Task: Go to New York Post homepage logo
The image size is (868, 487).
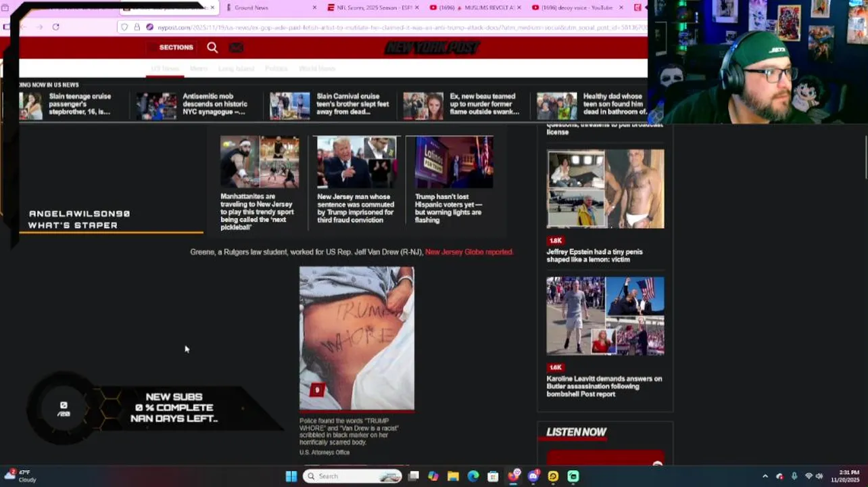Action: pos(433,47)
